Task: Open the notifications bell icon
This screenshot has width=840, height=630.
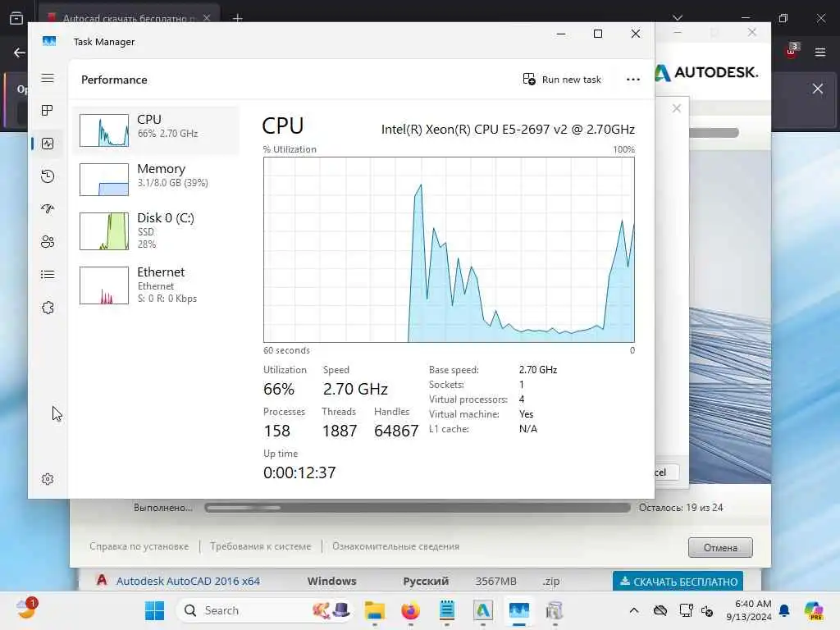Action: pyautogui.click(x=784, y=610)
